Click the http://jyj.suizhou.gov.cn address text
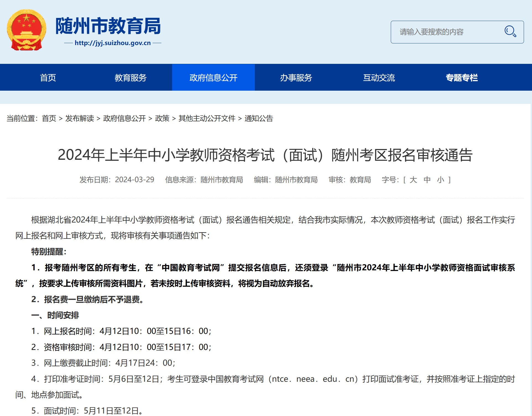Viewport: 532px width, 416px height. (113, 43)
